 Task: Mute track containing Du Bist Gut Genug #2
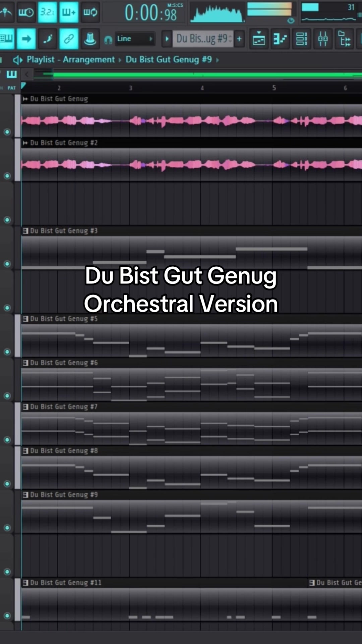click(x=7, y=176)
